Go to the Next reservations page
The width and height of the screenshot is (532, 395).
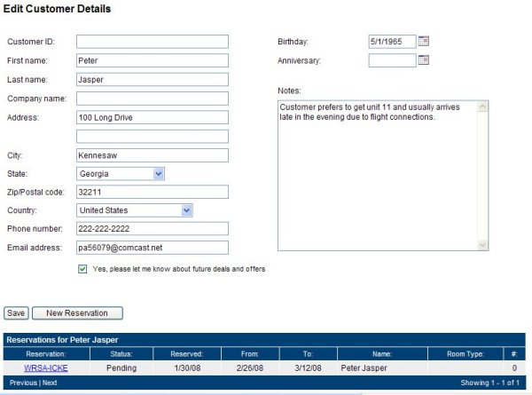[x=50, y=383]
